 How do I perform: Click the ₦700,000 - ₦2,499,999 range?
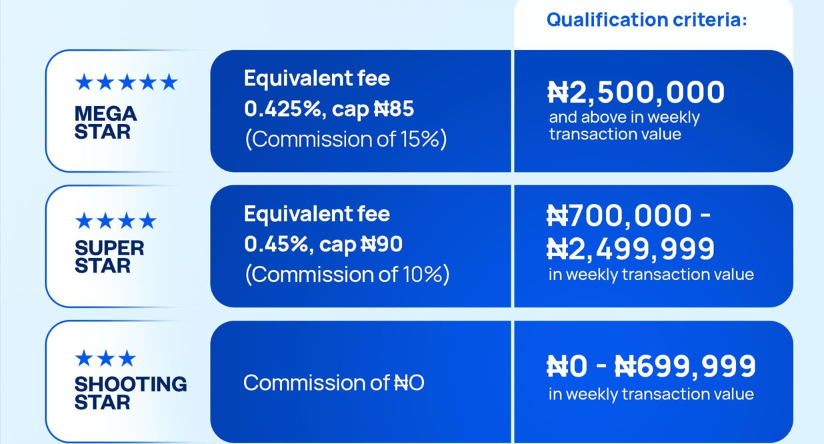(631, 232)
